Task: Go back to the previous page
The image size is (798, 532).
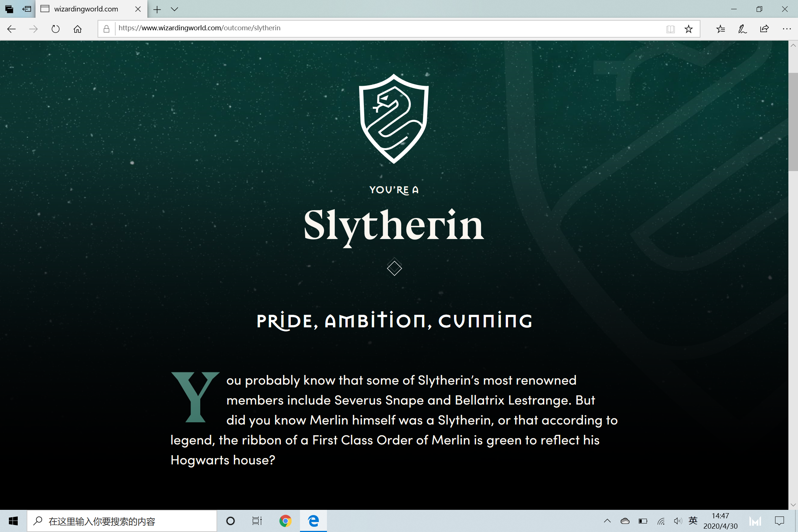Action: [11, 29]
